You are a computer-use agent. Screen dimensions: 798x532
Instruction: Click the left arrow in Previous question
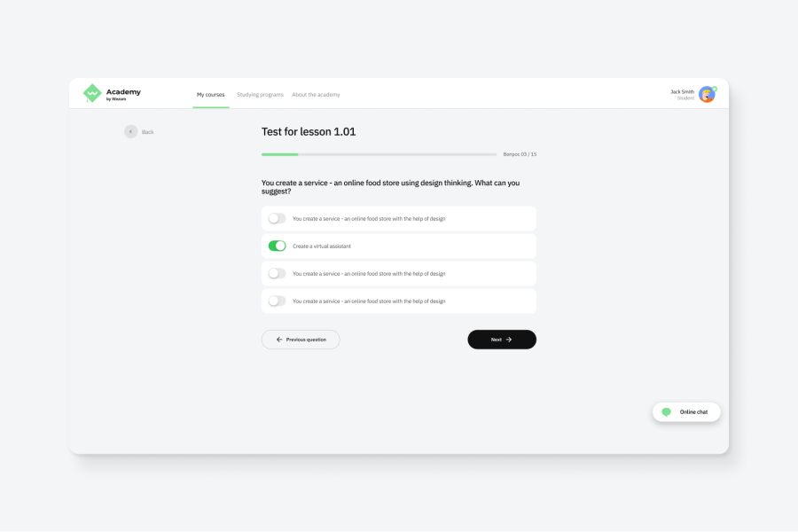279,340
